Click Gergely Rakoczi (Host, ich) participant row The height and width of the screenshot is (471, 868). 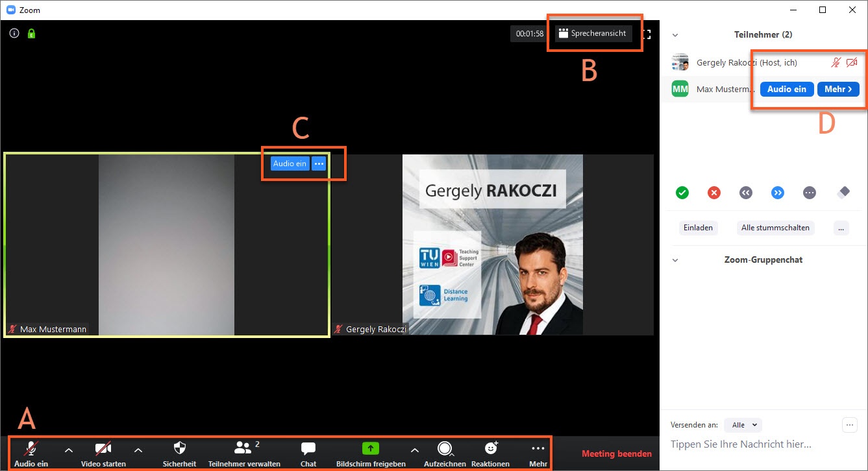[763, 63]
